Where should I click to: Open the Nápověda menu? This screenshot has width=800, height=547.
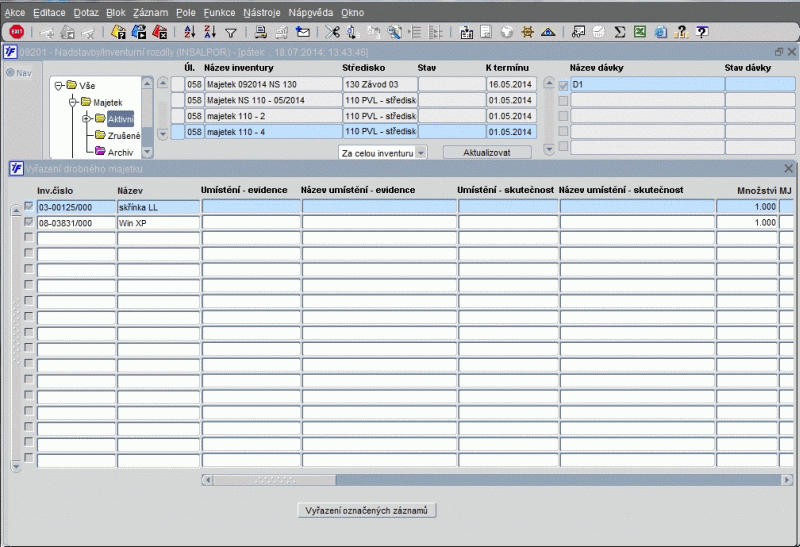pyautogui.click(x=311, y=12)
